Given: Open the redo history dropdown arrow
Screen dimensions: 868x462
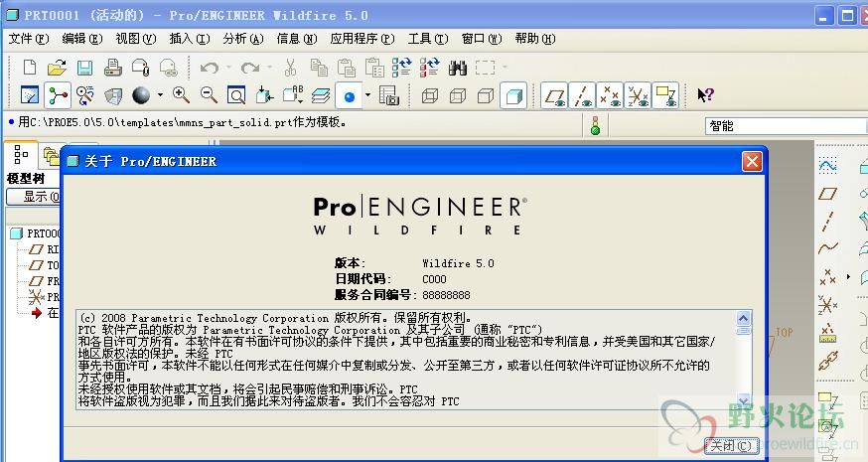Looking at the screenshot, I should 269,68.
